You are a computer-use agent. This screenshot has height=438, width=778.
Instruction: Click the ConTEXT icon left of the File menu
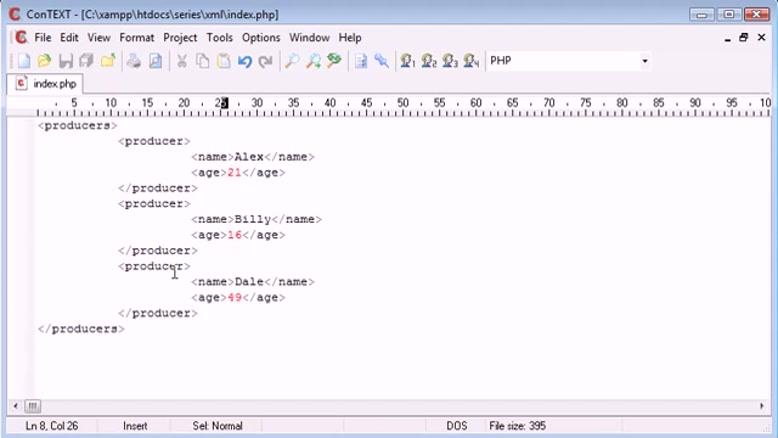coord(21,37)
